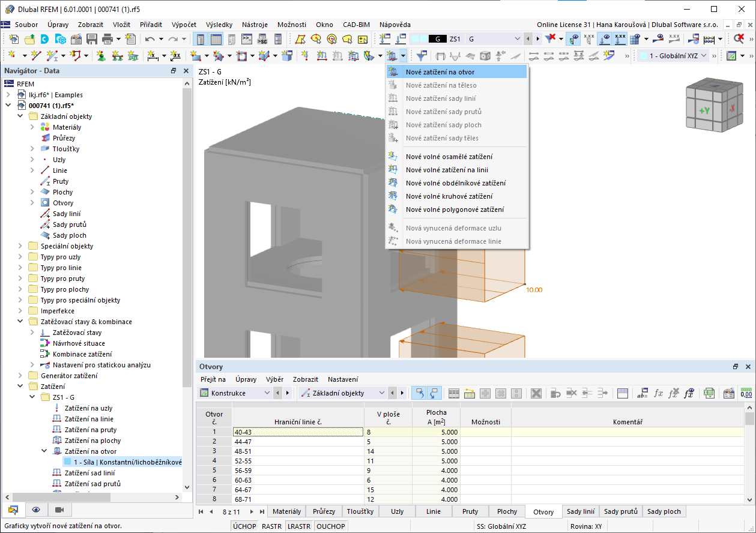Open the load case ZS1 G dropdown

(518, 39)
